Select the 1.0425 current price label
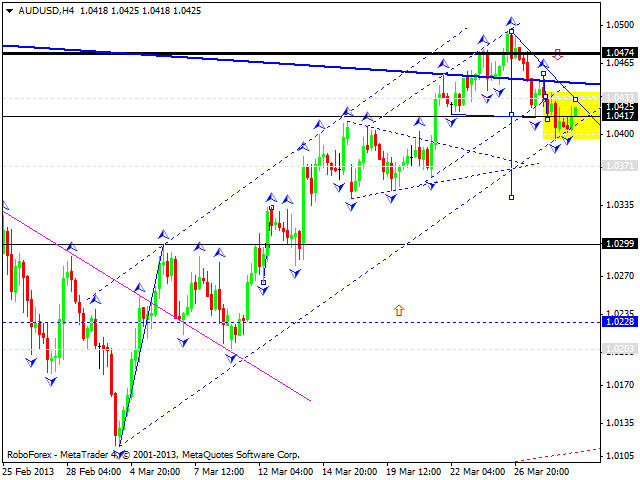640x480 pixels. coord(621,106)
